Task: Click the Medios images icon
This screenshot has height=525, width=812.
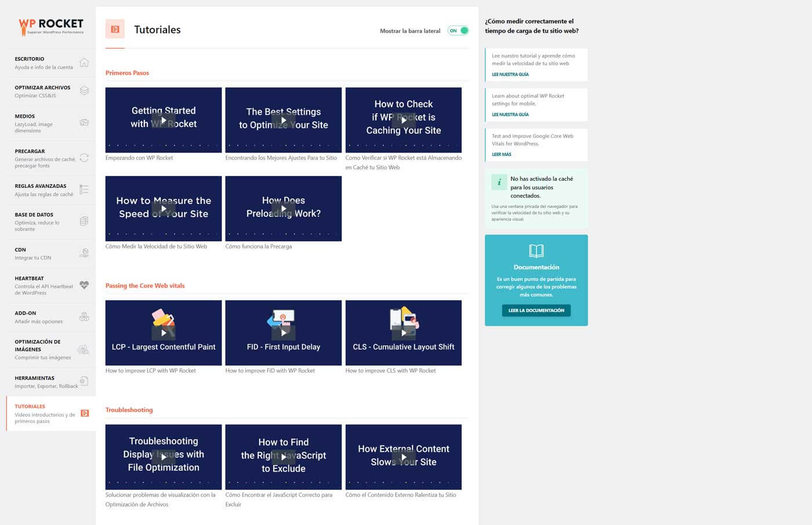Action: tap(84, 123)
